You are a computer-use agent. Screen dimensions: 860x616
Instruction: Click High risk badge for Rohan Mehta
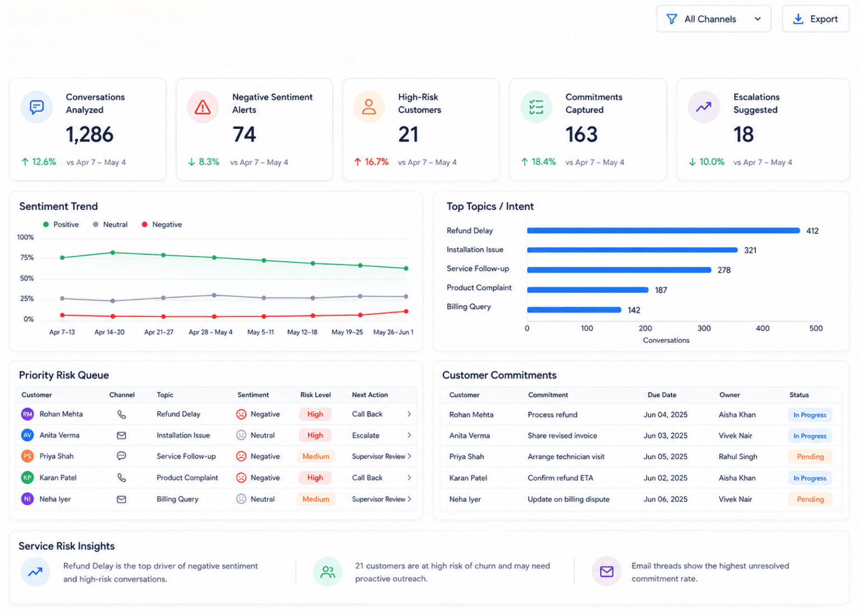point(315,414)
